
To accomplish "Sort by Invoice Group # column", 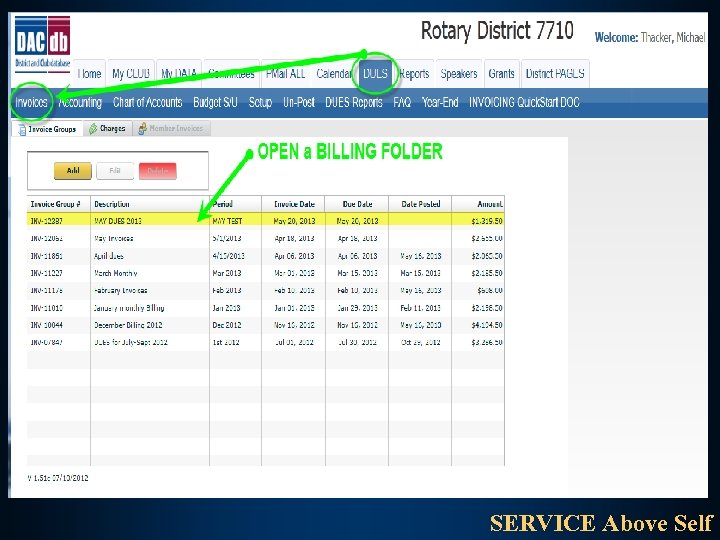I will [x=58, y=204].
